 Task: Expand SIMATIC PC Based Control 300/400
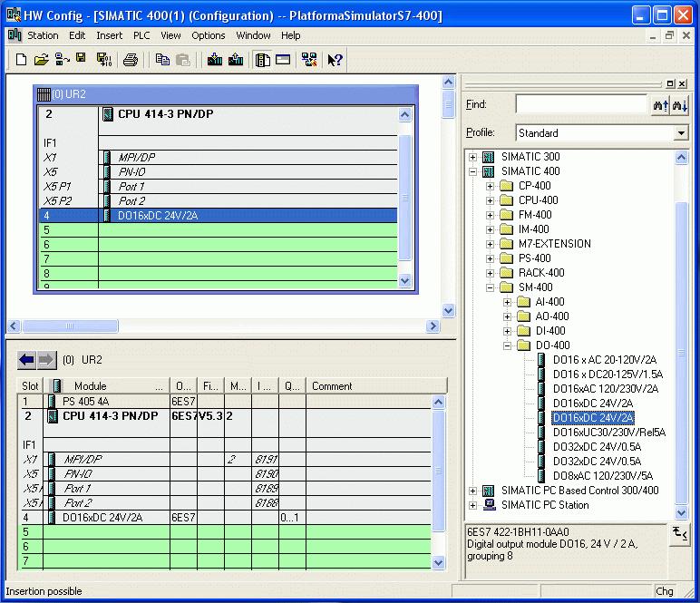pos(472,491)
